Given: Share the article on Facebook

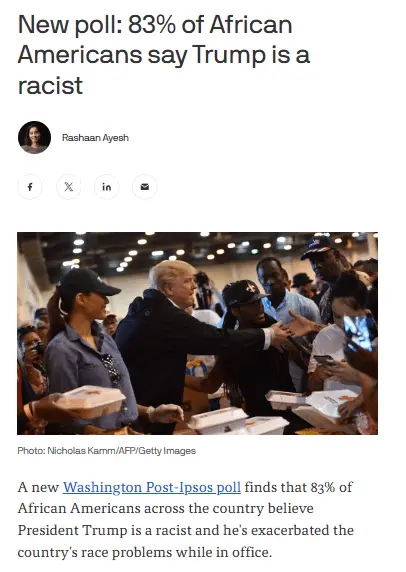Looking at the screenshot, I should [30, 187].
